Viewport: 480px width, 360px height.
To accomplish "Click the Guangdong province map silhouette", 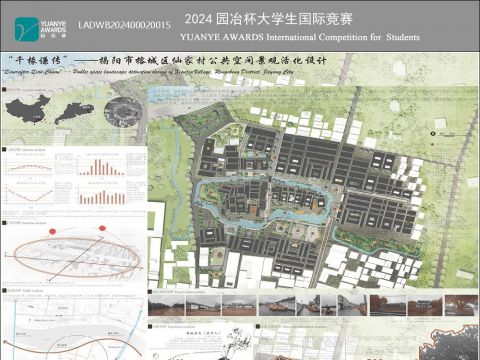I will pos(74,113).
